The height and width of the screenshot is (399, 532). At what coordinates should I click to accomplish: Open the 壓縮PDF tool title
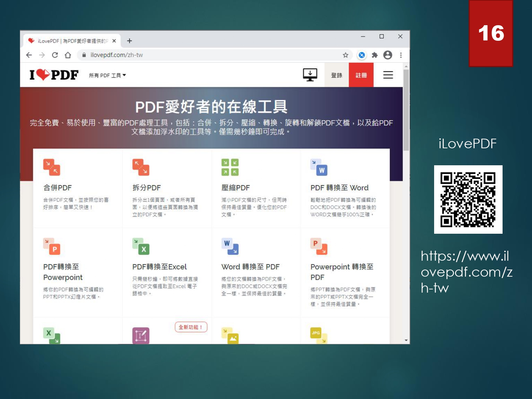pyautogui.click(x=235, y=188)
